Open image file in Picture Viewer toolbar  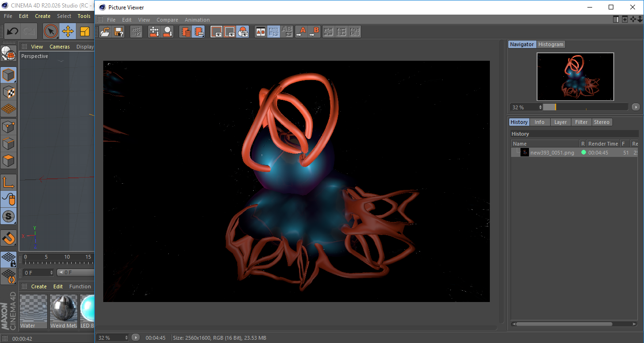106,32
